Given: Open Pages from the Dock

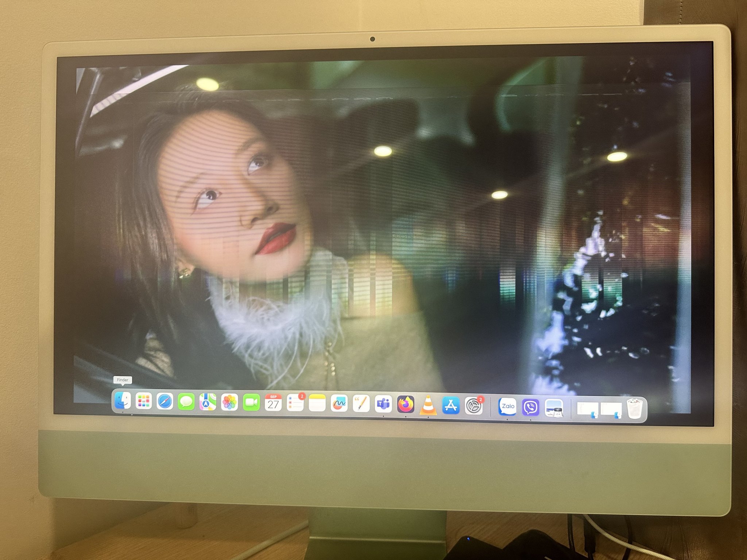Looking at the screenshot, I should coord(361,404).
